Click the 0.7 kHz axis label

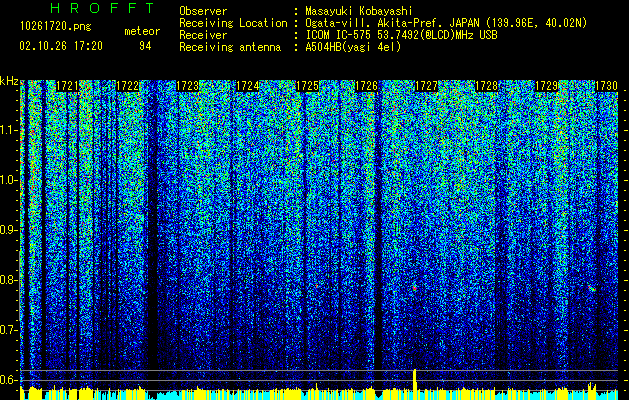click(x=9, y=330)
